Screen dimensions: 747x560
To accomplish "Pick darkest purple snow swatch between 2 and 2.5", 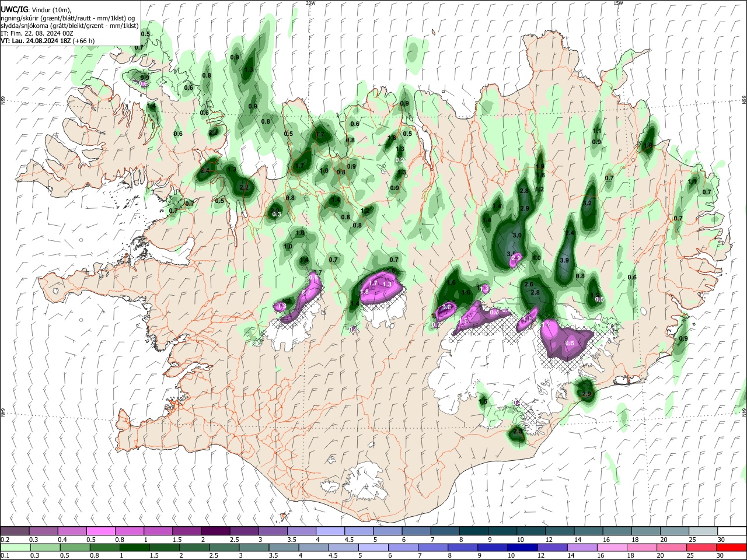I will pos(215,531).
